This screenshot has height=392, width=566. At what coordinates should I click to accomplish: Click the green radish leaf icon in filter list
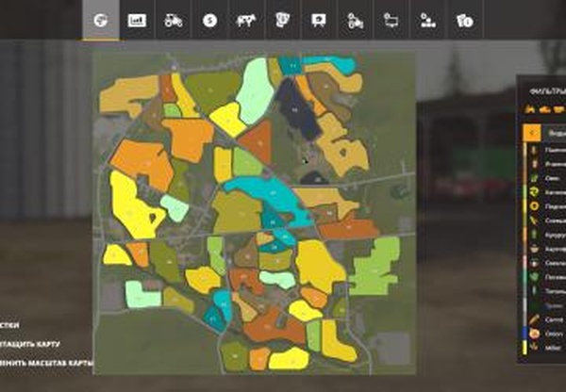click(x=534, y=277)
